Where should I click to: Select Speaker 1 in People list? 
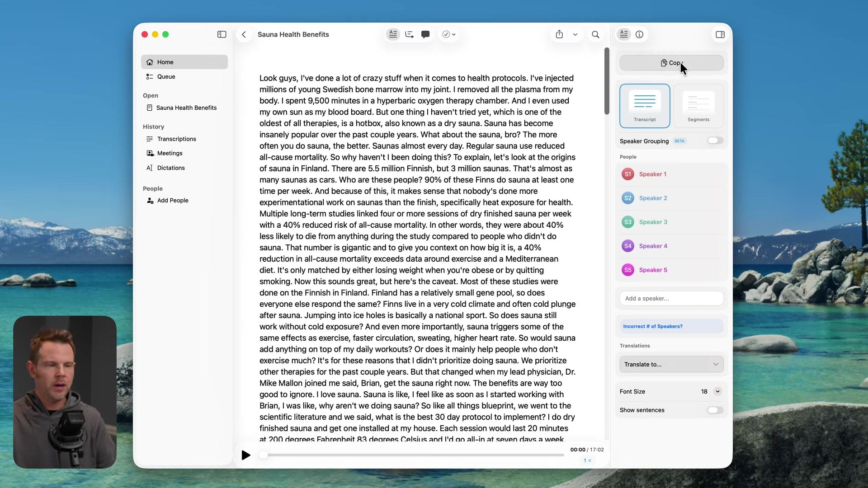pos(671,174)
